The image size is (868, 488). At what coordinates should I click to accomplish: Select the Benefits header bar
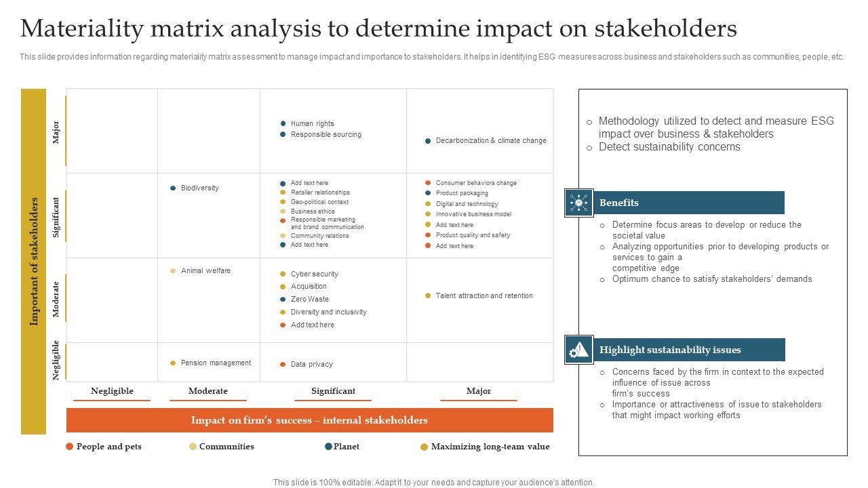click(x=689, y=203)
